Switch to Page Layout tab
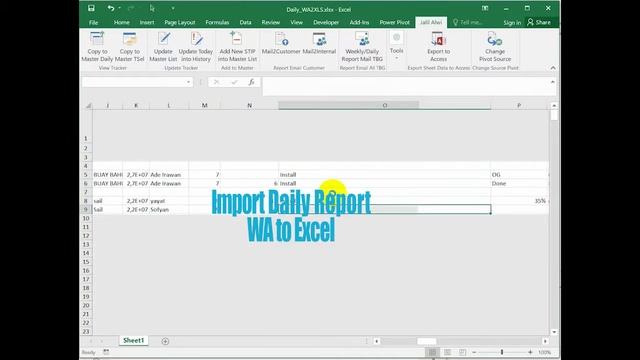The width and height of the screenshot is (640, 360). pos(180,22)
